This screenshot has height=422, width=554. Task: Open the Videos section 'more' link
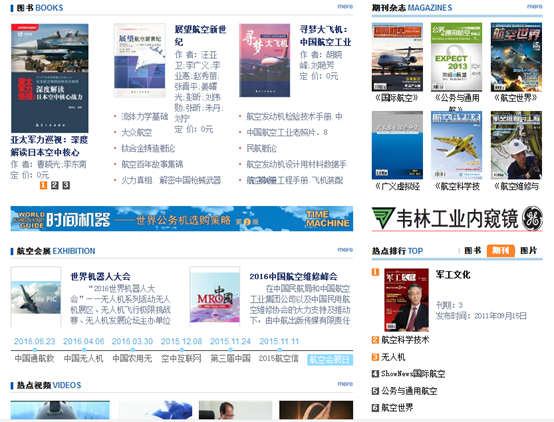345,383
